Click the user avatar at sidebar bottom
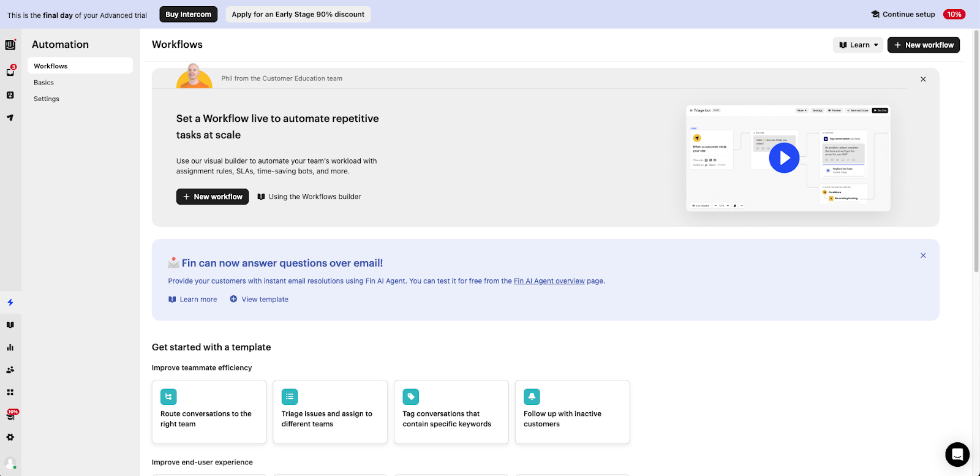Image resolution: width=980 pixels, height=476 pixels. point(10,463)
